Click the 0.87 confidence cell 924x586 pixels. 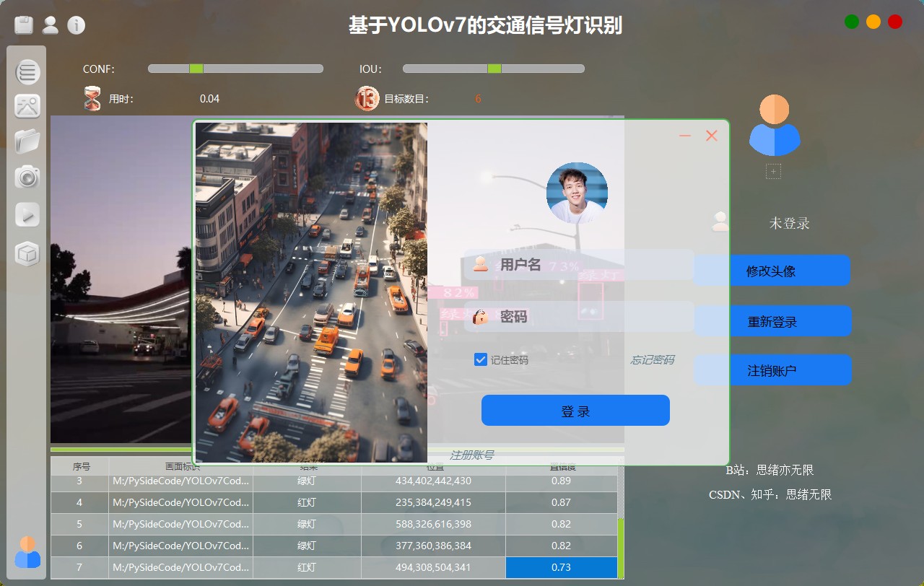[x=561, y=502]
